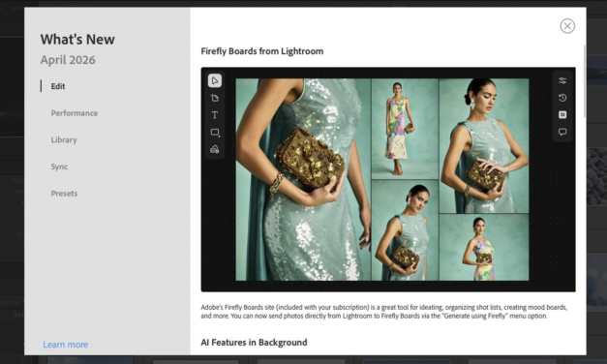Click the Firefly Boards from Lightroom heading

tap(262, 51)
